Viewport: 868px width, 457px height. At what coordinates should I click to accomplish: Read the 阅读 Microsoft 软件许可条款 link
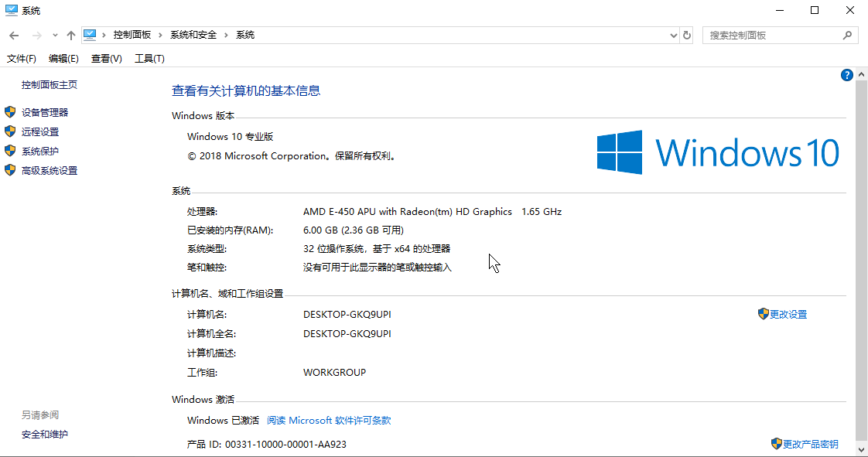click(329, 421)
